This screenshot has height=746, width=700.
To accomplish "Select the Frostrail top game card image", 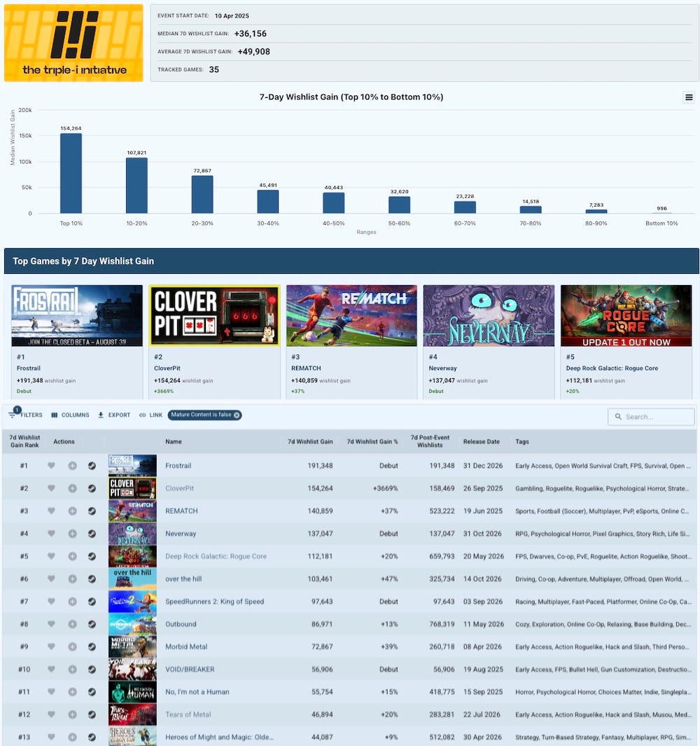I will [x=77, y=315].
